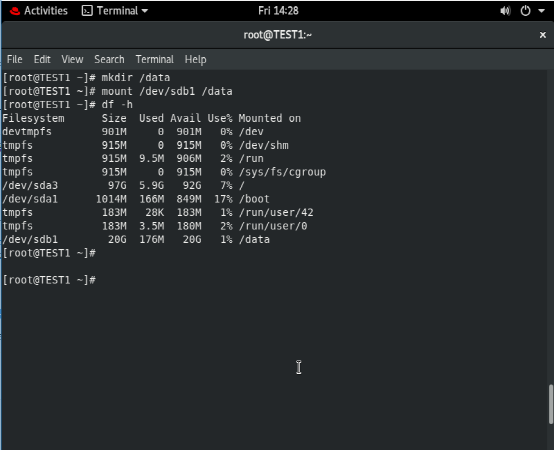Open the Help menu
This screenshot has height=450, width=554.
195,59
